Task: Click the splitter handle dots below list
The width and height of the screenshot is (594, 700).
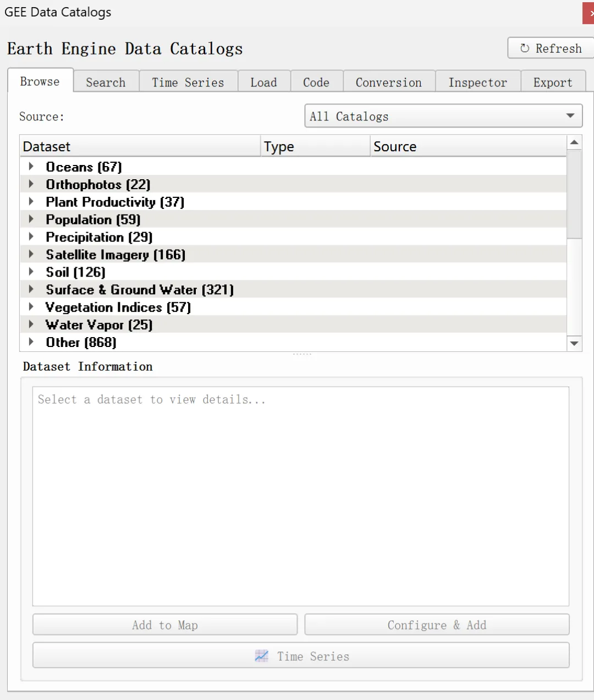Action: [x=302, y=354]
